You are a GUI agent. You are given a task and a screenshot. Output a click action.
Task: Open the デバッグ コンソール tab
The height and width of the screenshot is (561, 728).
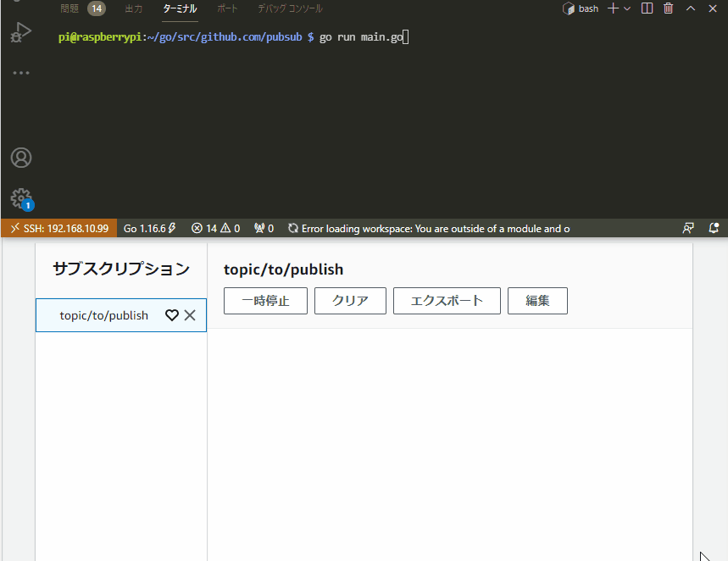click(x=290, y=8)
